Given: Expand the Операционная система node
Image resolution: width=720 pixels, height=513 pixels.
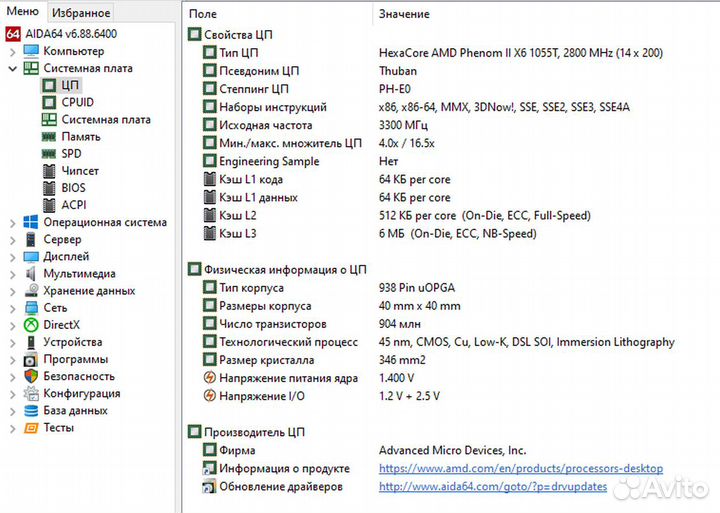Looking at the screenshot, I should (x=12, y=223).
